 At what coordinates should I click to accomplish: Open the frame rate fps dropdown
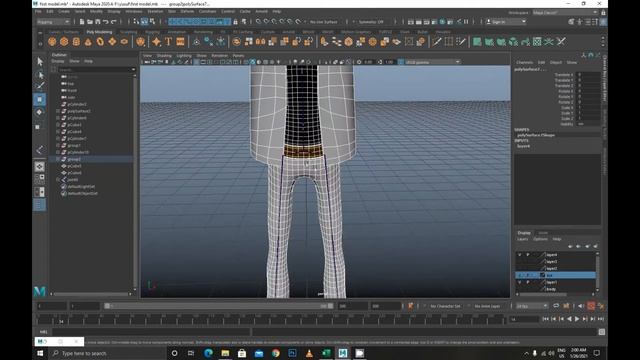tap(531, 306)
